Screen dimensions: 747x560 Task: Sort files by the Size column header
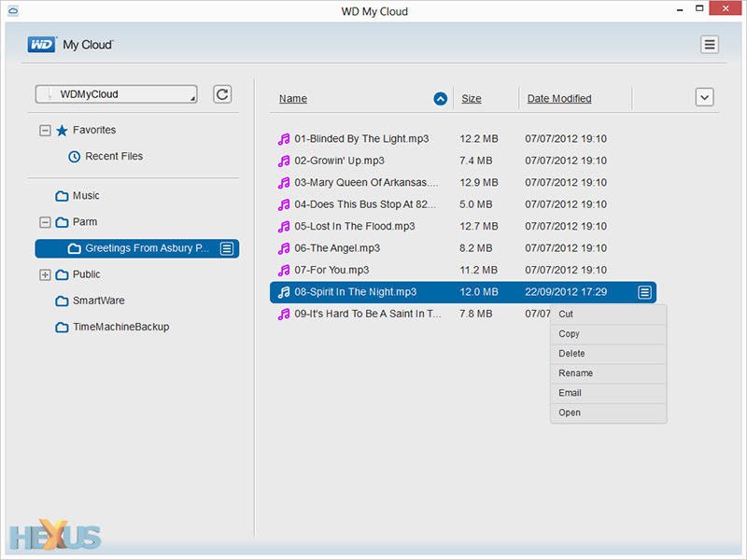472,99
